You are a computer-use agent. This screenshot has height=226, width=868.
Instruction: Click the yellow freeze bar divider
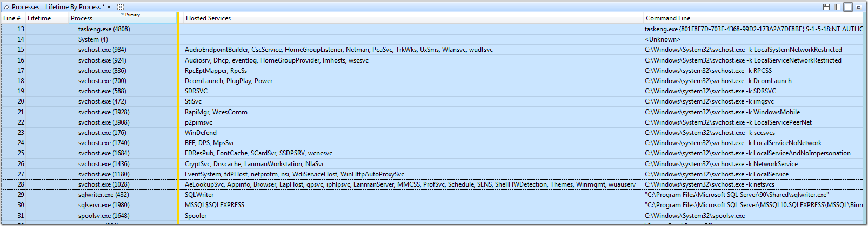[x=178, y=119]
